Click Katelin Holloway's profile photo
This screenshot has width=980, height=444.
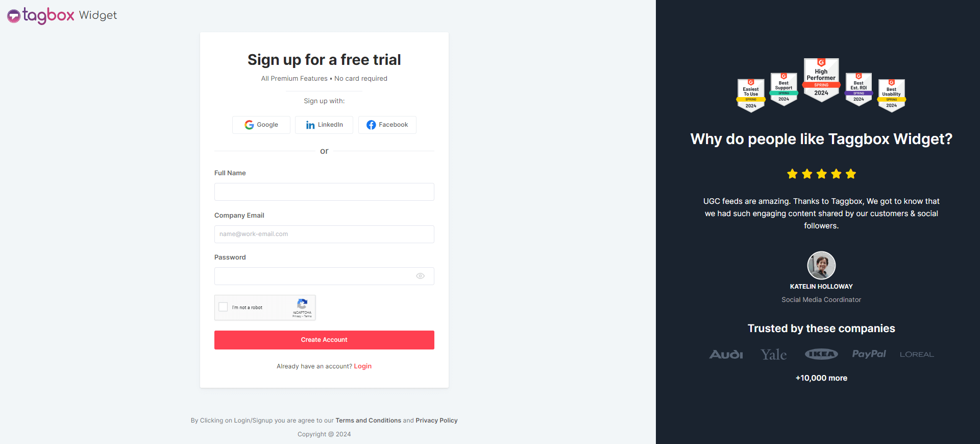(821, 265)
